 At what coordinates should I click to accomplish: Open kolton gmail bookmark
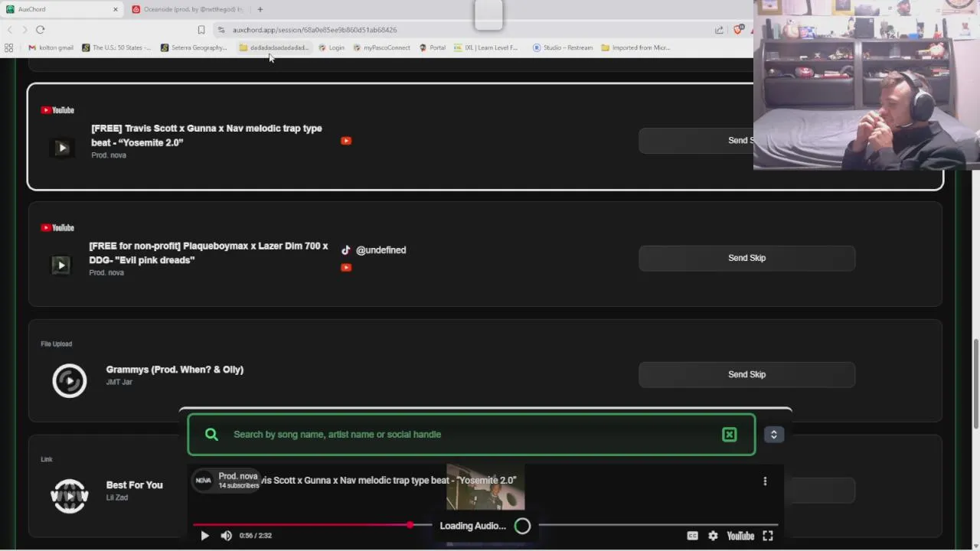51,47
